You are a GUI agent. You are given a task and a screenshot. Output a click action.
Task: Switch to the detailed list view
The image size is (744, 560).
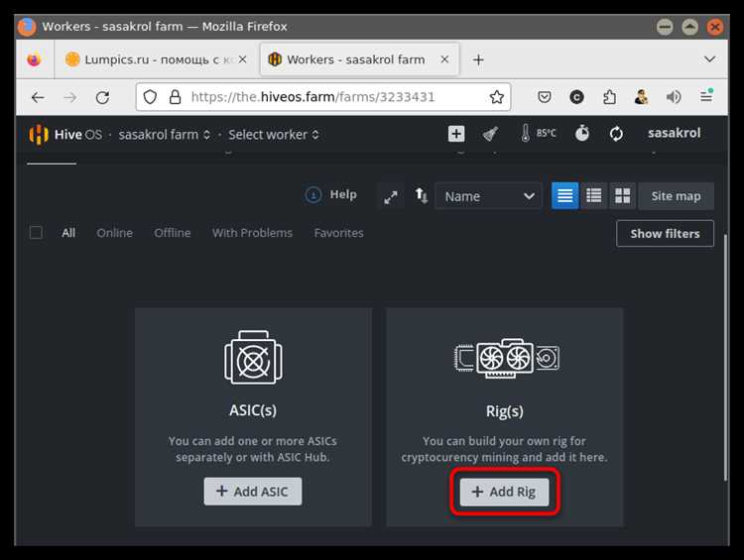click(x=593, y=195)
